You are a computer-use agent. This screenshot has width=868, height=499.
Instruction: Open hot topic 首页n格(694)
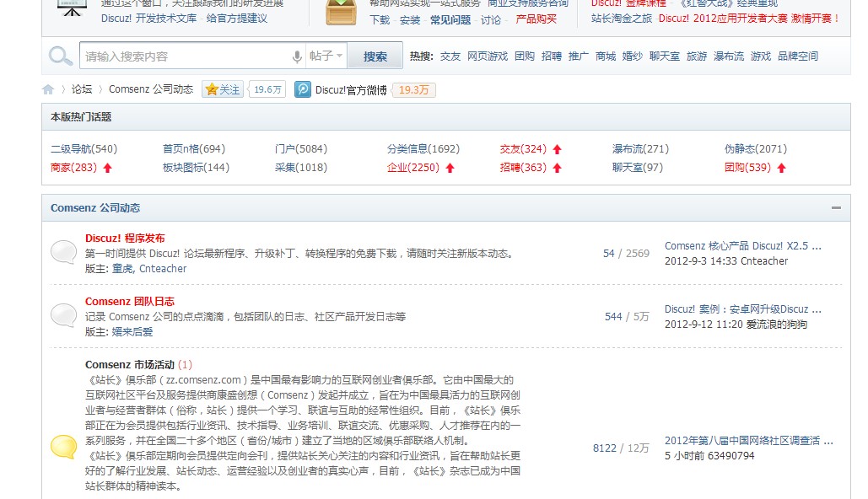click(x=194, y=149)
